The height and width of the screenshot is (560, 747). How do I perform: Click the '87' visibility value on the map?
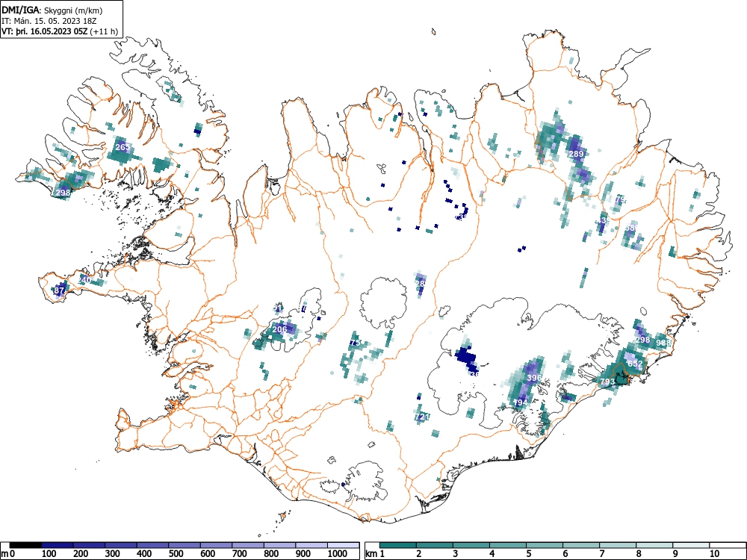pos(59,290)
